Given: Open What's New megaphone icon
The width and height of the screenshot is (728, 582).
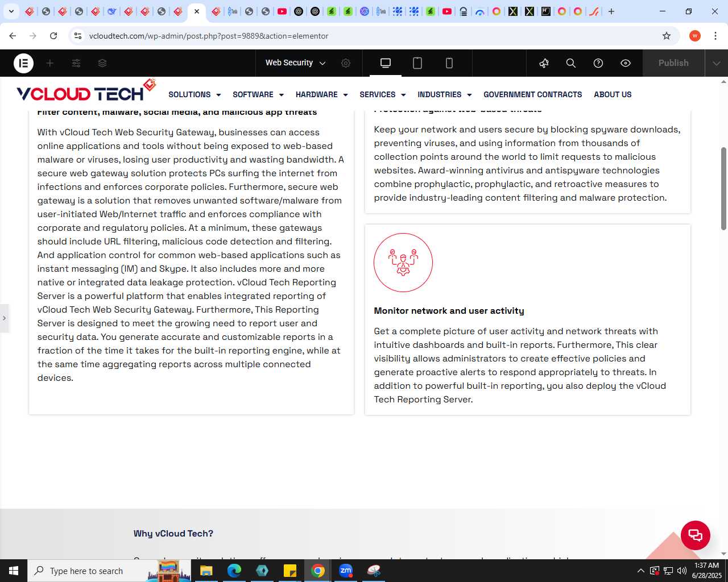Looking at the screenshot, I should 544,63.
